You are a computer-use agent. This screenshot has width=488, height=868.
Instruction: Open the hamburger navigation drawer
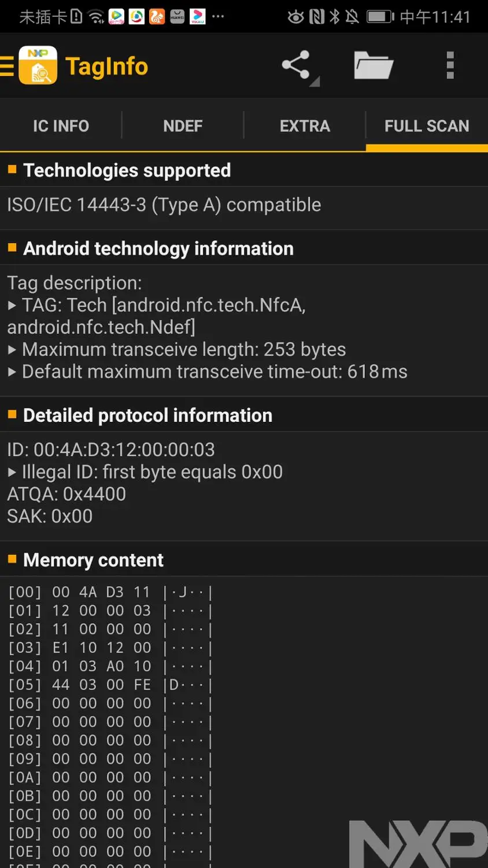[x=7, y=65]
